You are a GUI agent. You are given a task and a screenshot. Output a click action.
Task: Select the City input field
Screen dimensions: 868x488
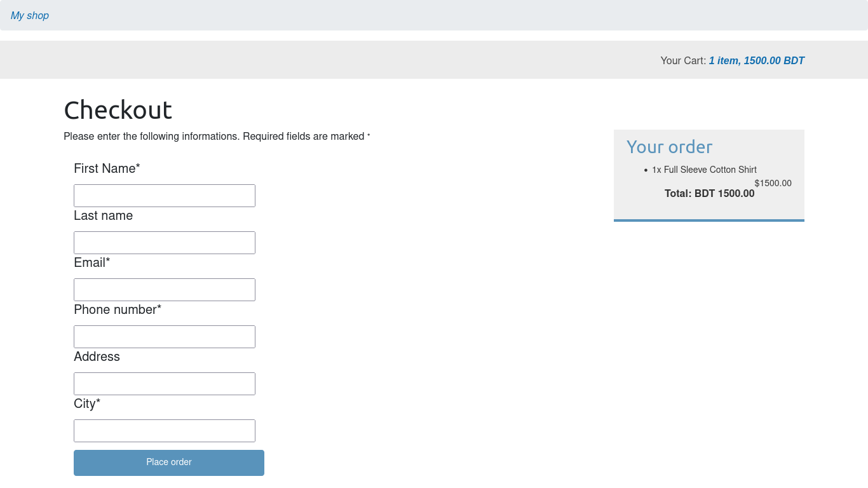pyautogui.click(x=165, y=431)
